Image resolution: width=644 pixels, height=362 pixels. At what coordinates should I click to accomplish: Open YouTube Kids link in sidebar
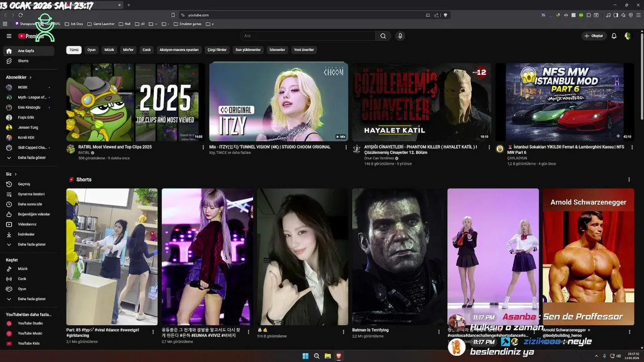tap(29, 343)
